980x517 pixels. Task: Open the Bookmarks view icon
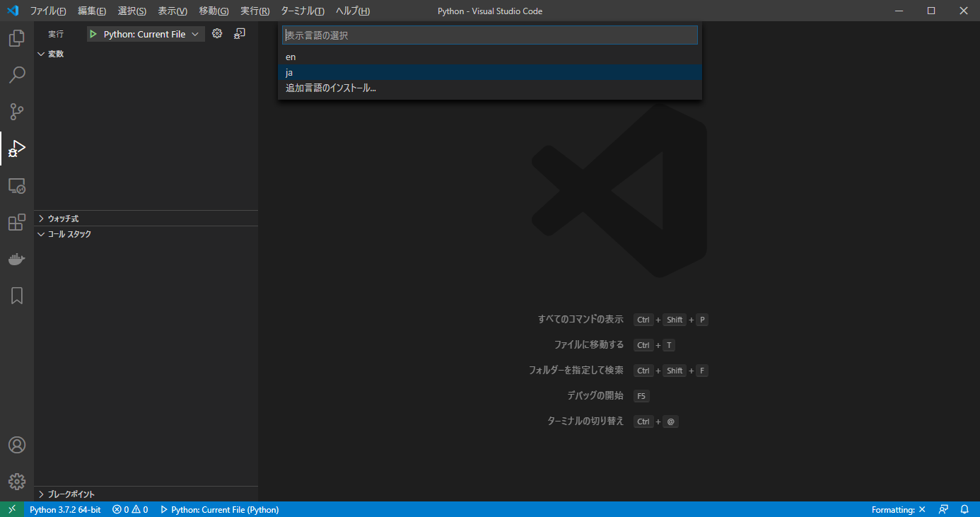[x=17, y=296]
